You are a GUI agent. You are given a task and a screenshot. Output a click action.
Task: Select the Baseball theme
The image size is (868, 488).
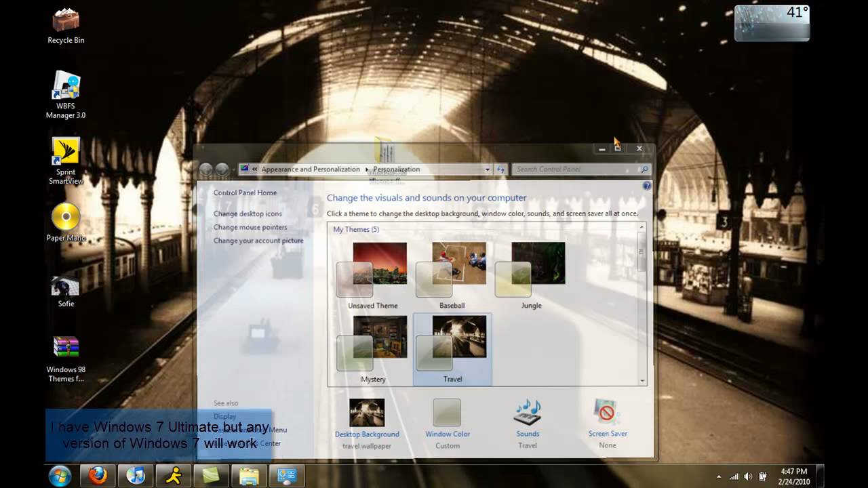point(452,275)
